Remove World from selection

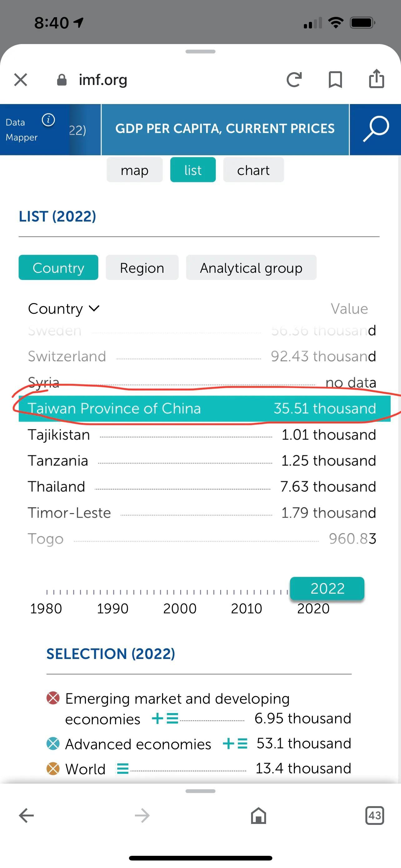click(x=53, y=769)
